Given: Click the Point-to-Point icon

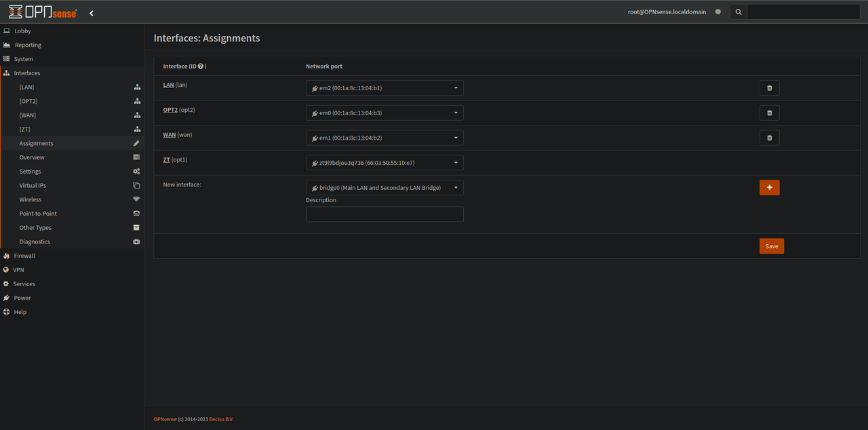Looking at the screenshot, I should [137, 214].
